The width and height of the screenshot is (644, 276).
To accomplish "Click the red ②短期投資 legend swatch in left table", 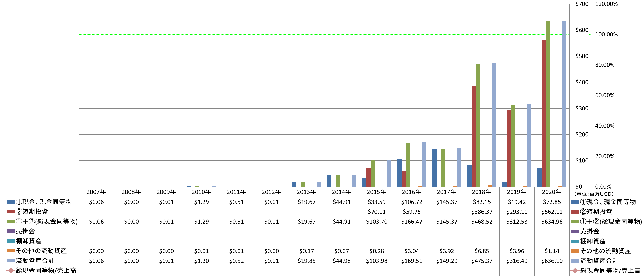I will [x=11, y=212].
